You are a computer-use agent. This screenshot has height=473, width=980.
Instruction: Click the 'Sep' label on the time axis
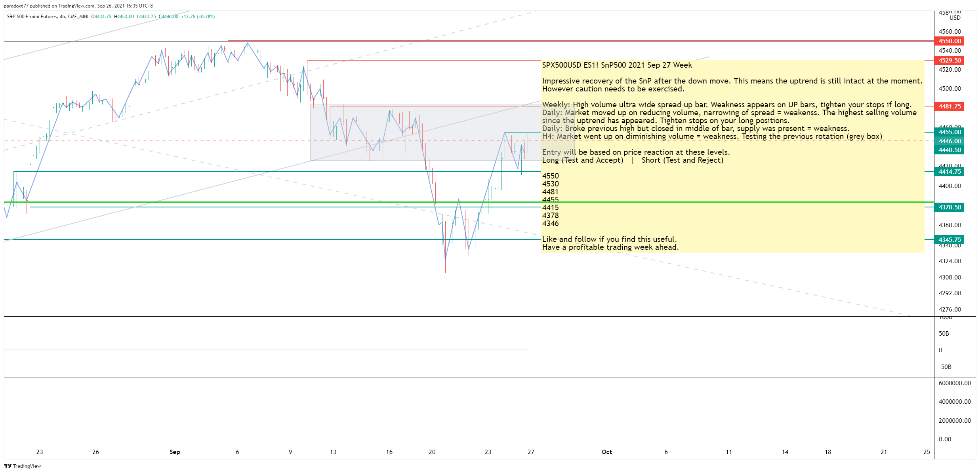tap(175, 452)
